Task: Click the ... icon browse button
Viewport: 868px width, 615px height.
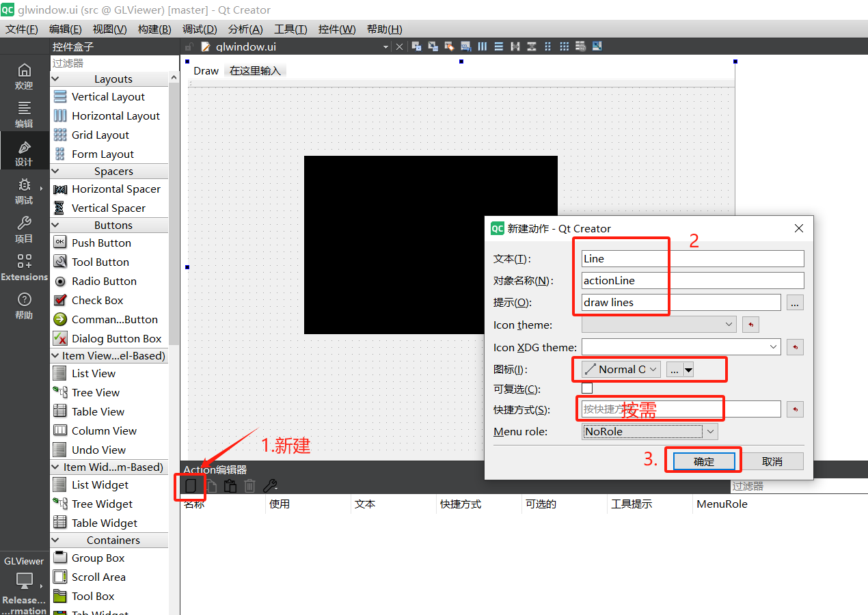Action: pos(675,370)
